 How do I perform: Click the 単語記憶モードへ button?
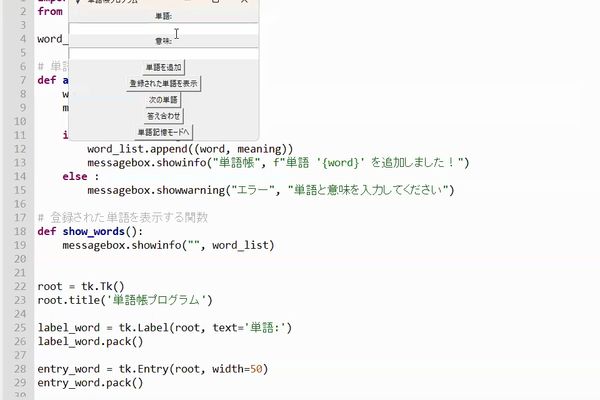click(163, 132)
